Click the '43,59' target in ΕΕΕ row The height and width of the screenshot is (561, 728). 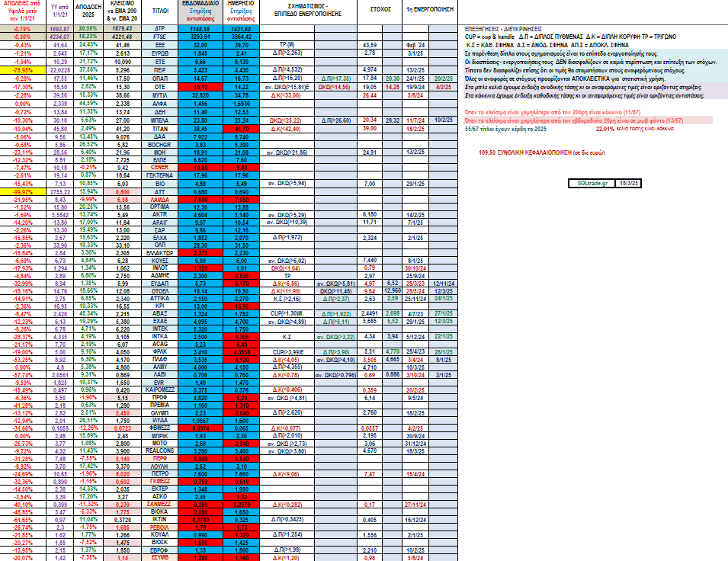(370, 45)
